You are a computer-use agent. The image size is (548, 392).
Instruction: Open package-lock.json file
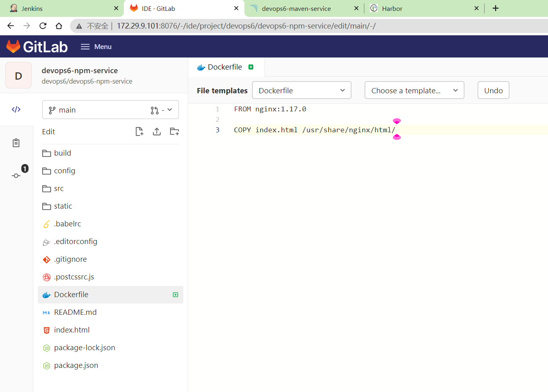(111, 348)
